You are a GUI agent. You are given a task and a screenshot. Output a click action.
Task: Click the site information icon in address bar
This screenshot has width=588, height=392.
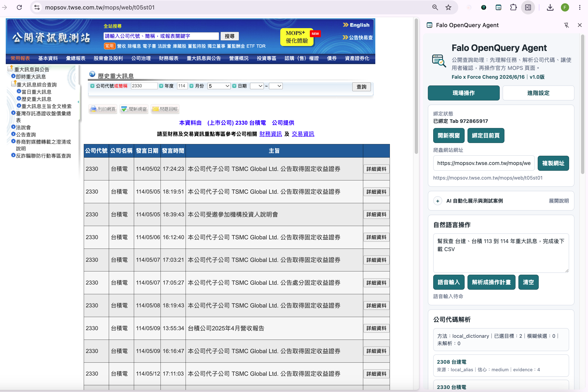(x=37, y=8)
